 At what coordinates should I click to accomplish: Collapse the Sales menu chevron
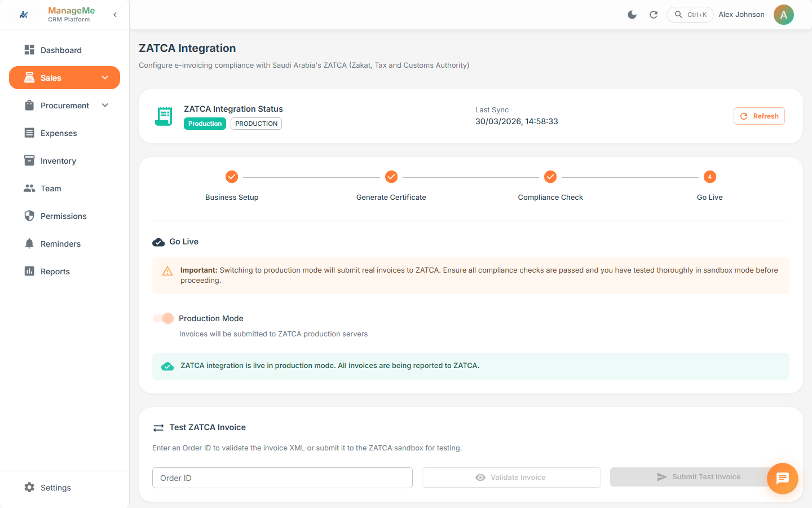pos(105,77)
